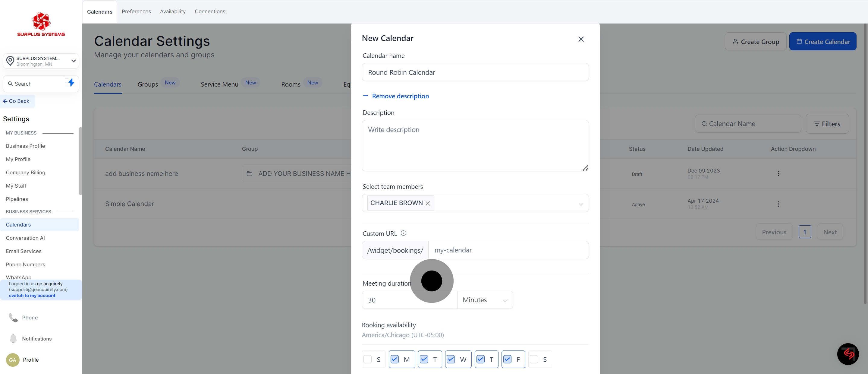Open the SURPLUS SYSTEMS location switcher
The height and width of the screenshot is (374, 868).
41,61
